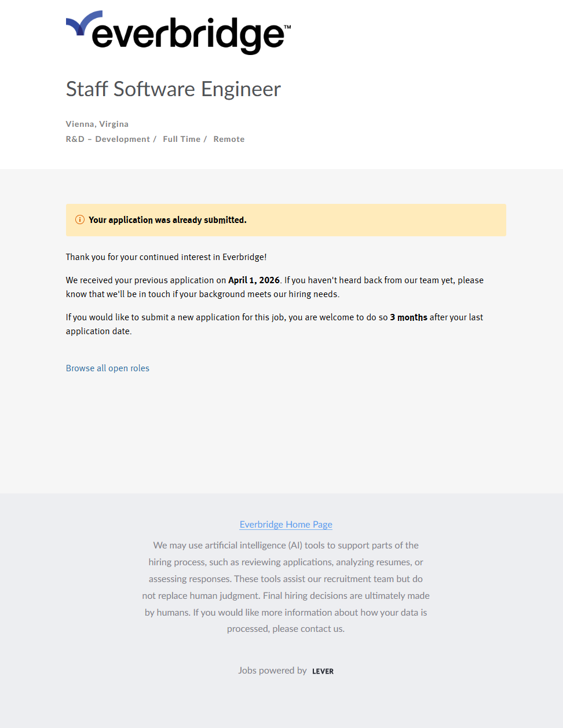This screenshot has width=563, height=728.
Task: Click the bold 3 months text
Action: [x=408, y=317]
